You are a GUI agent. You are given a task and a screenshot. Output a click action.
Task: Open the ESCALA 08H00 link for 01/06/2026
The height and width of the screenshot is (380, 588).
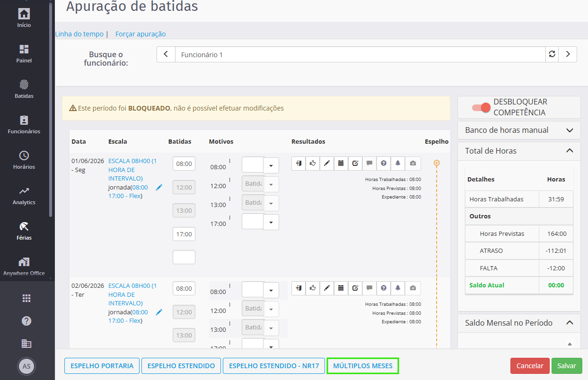pyautogui.click(x=132, y=170)
